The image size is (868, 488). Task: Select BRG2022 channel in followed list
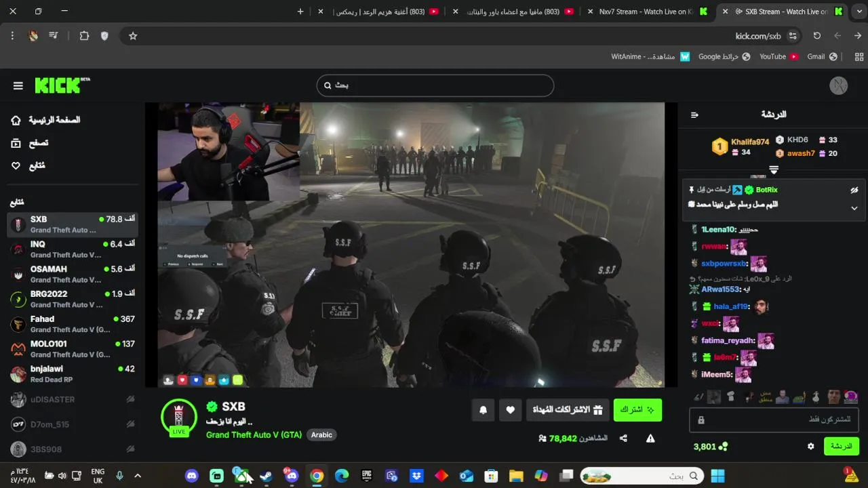tap(73, 299)
